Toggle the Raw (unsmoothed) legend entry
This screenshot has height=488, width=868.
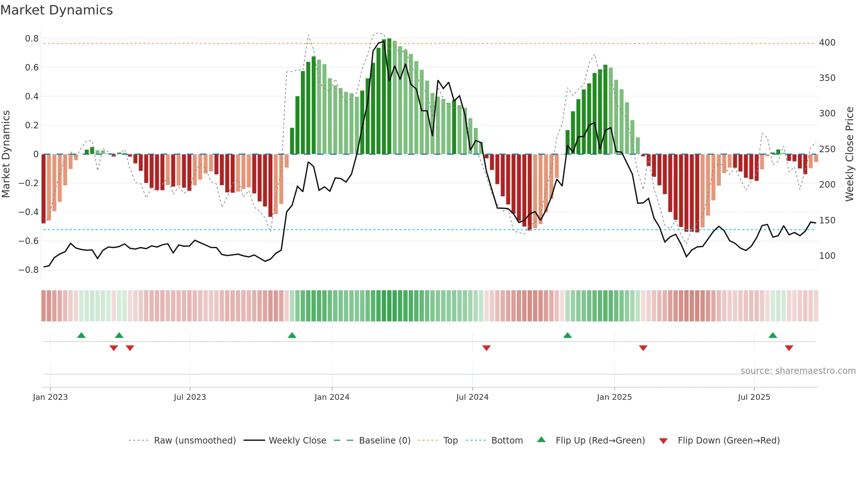click(x=182, y=440)
